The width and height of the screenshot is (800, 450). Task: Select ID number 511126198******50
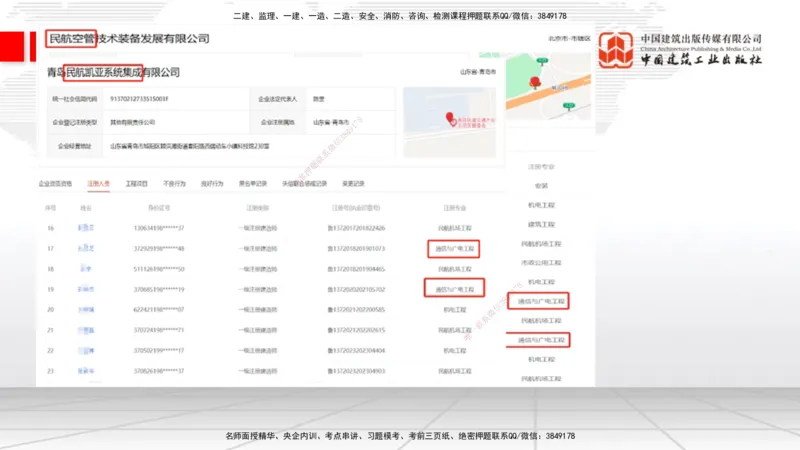pyautogui.click(x=159, y=269)
